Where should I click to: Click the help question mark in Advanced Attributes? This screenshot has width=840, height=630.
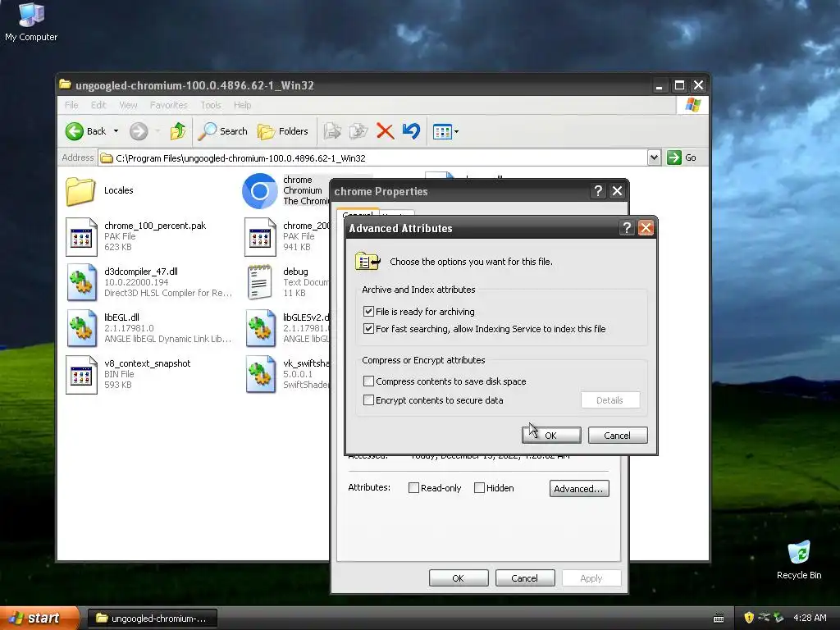pos(627,228)
